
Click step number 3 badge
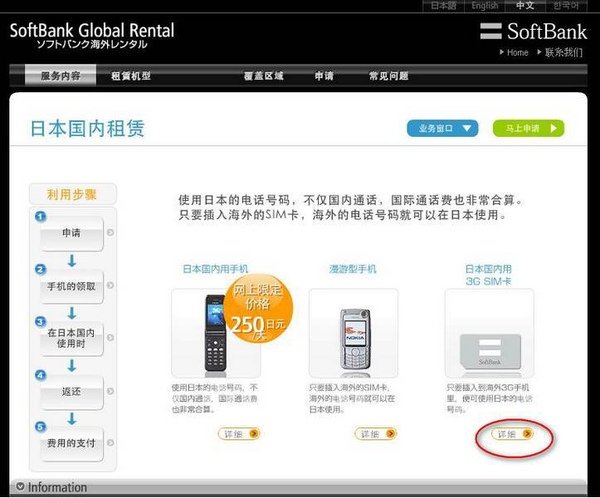[41, 322]
